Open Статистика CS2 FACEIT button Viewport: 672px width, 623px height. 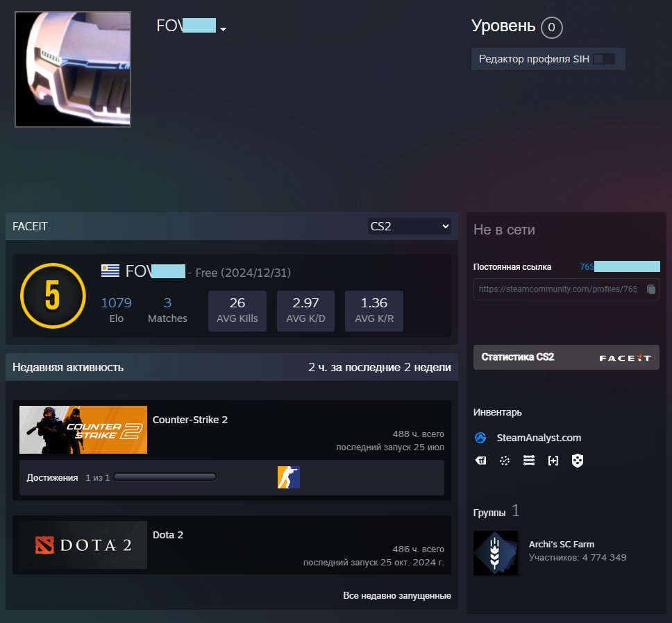pyautogui.click(x=566, y=357)
